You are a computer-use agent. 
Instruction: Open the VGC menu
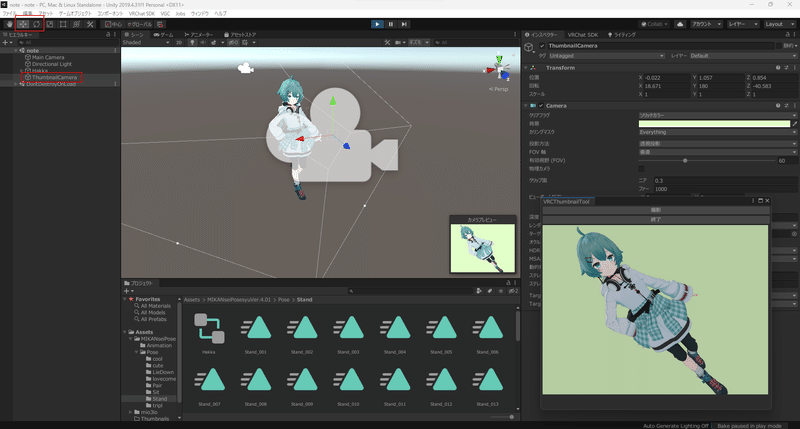[x=165, y=13]
